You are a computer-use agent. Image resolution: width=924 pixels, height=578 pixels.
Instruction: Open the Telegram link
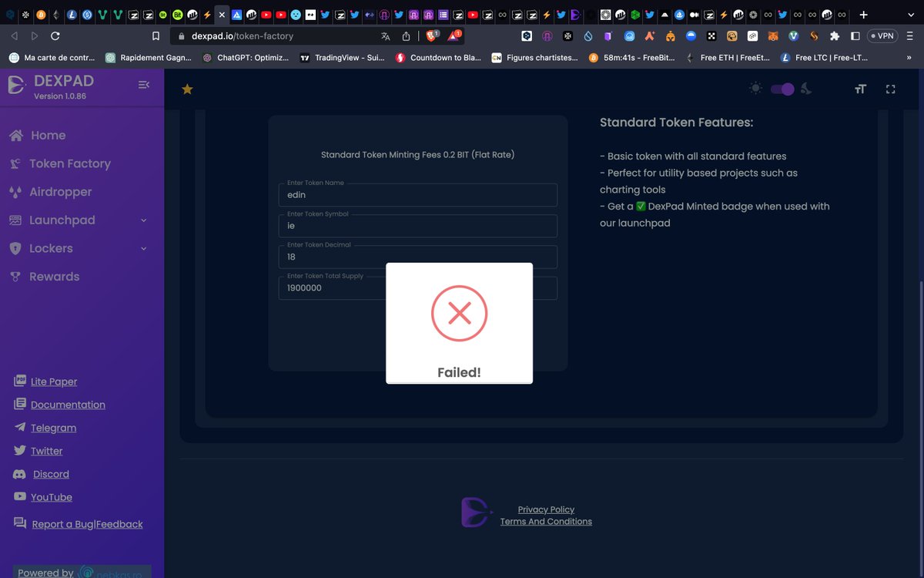coord(53,428)
